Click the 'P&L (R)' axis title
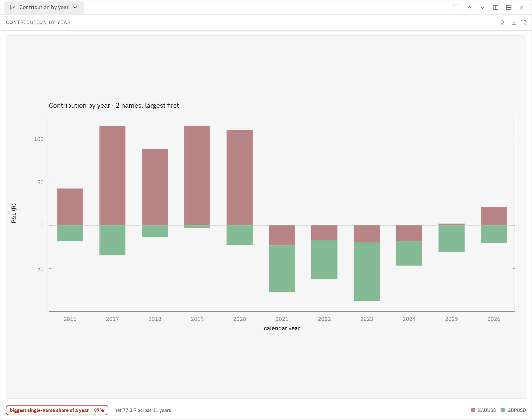Screen dimensions: 532x420 coord(14,213)
